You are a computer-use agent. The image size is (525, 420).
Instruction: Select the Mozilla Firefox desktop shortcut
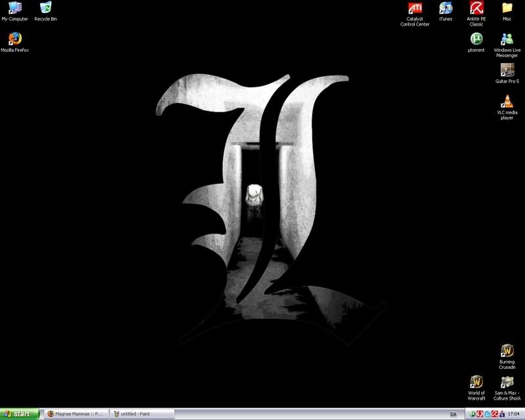14,42
